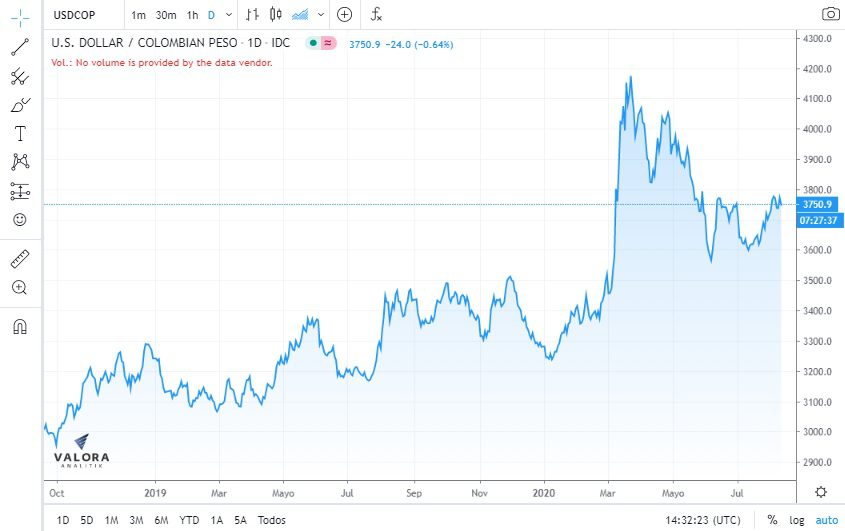Choose the candlestick chart style
845x531 pixels.
click(276, 15)
